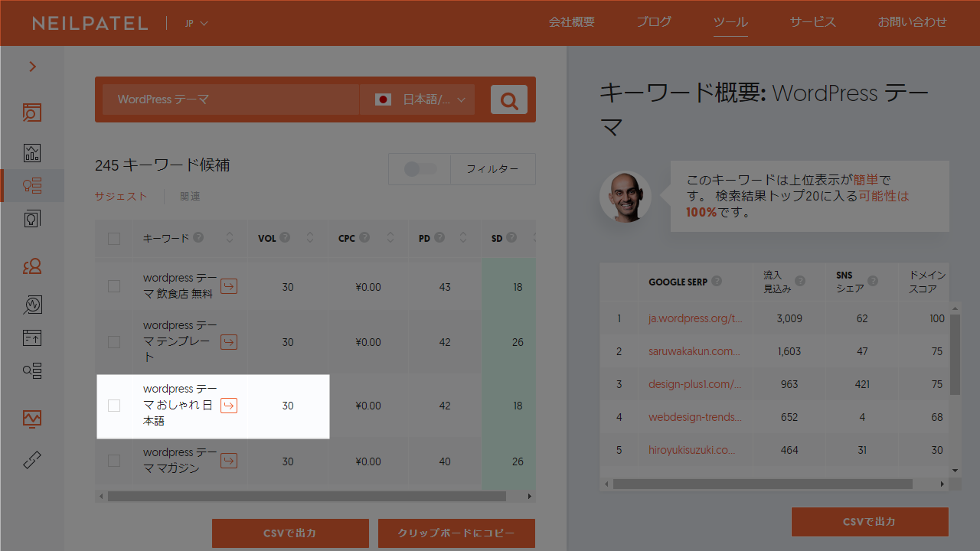The width and height of the screenshot is (980, 551).
Task: Open the content ideas lightbulb page icon
Action: 32,219
